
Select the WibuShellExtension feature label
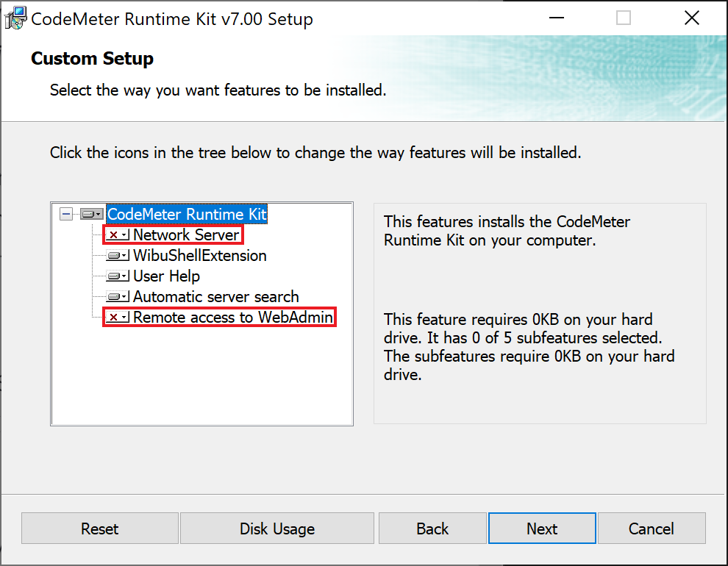pyautogui.click(x=199, y=256)
